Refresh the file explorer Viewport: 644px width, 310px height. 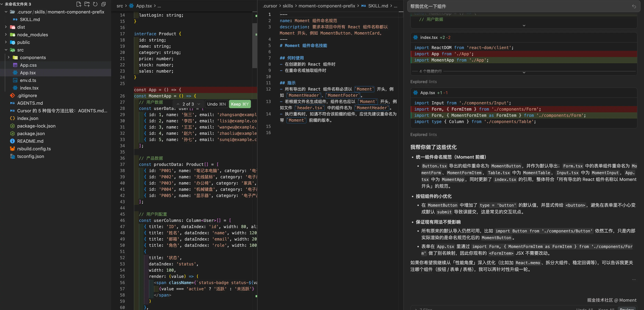[95, 4]
